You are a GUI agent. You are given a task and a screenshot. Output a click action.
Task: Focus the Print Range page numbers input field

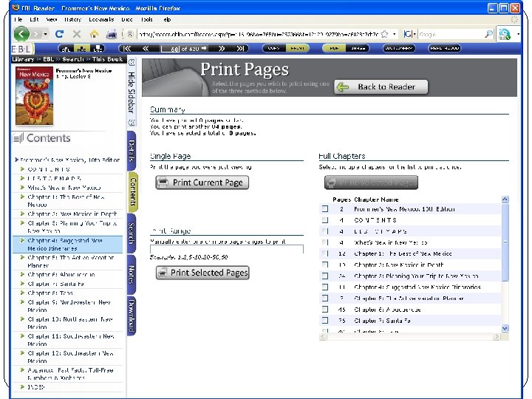tap(227, 249)
